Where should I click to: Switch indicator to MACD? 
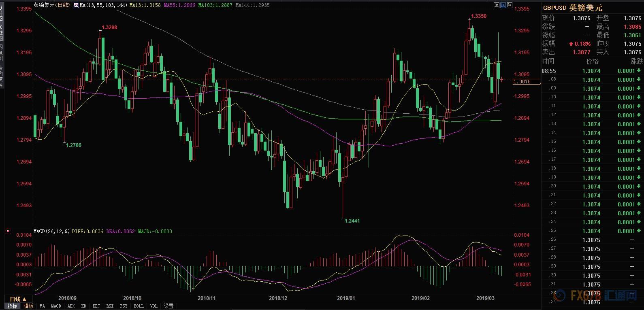(56, 306)
